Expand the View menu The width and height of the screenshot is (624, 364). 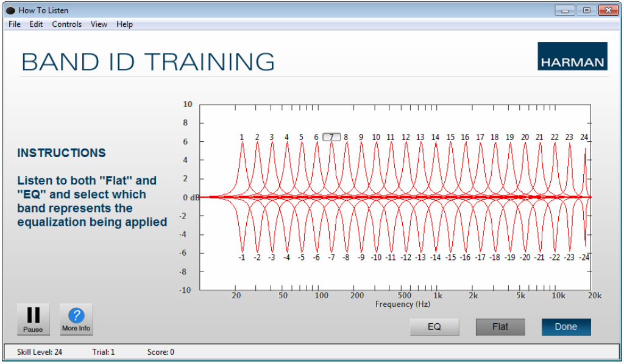point(99,24)
